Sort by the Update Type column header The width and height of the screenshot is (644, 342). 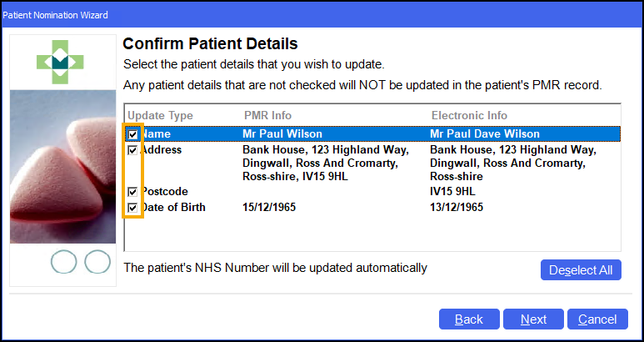[x=160, y=115]
